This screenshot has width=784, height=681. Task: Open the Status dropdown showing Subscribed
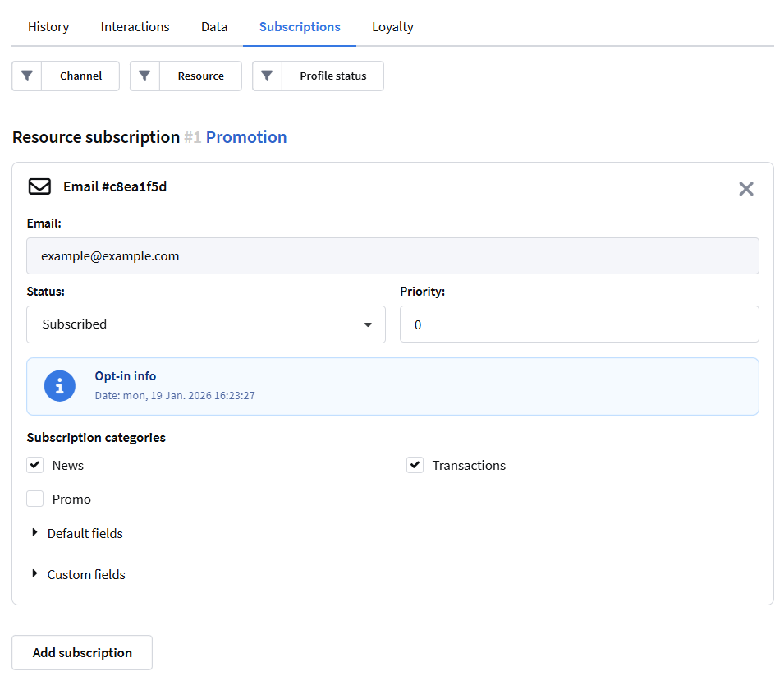pyautogui.click(x=205, y=324)
